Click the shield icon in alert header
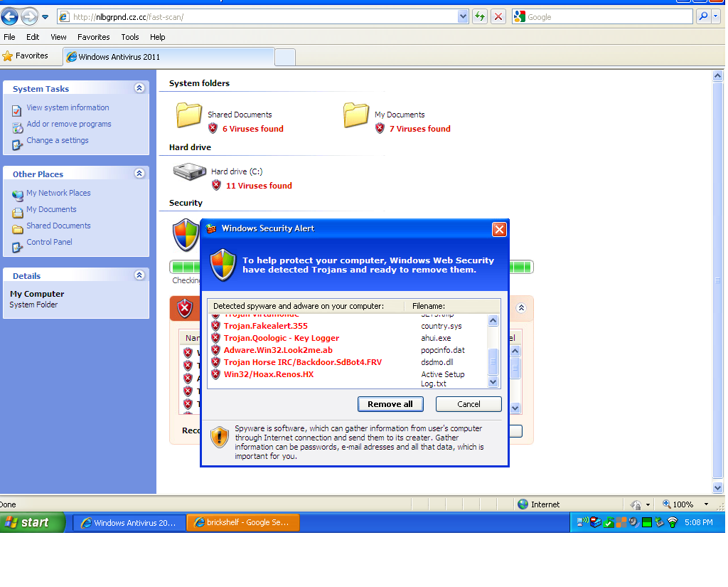The height and width of the screenshot is (587, 728). 223,265
